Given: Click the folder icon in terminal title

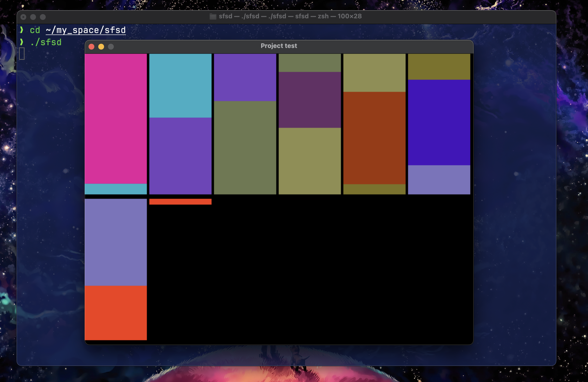Looking at the screenshot, I should coord(213,17).
